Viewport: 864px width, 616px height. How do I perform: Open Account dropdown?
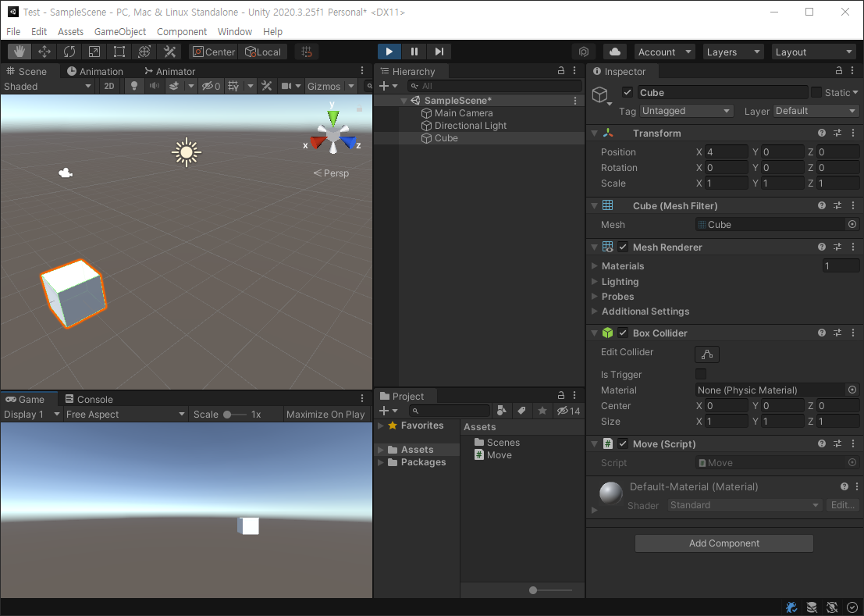coord(664,52)
